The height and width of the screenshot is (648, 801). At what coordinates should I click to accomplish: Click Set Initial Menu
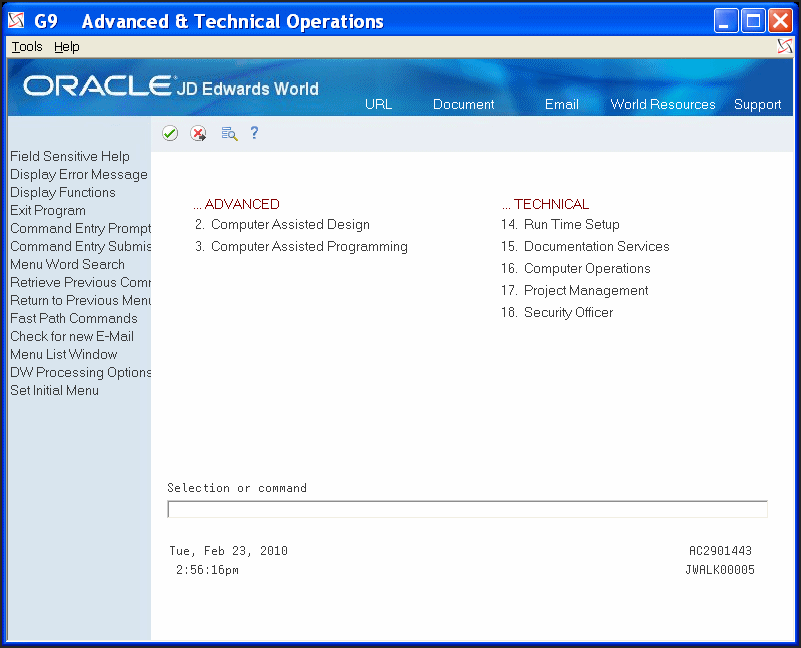[55, 390]
